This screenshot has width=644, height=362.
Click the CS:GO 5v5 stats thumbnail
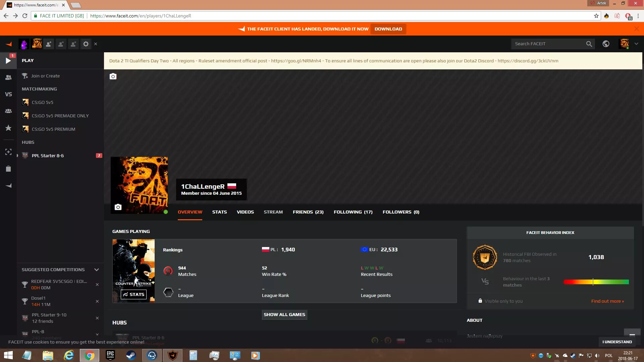[133, 270]
